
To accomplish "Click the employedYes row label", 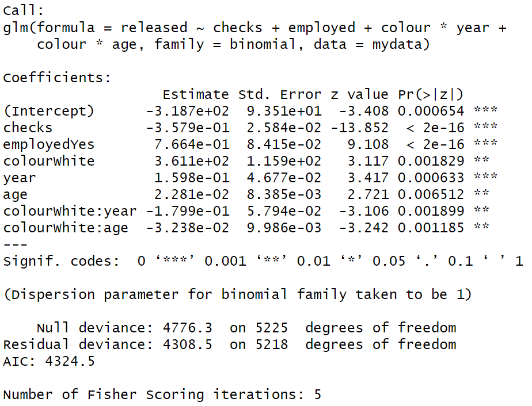I will (48, 145).
